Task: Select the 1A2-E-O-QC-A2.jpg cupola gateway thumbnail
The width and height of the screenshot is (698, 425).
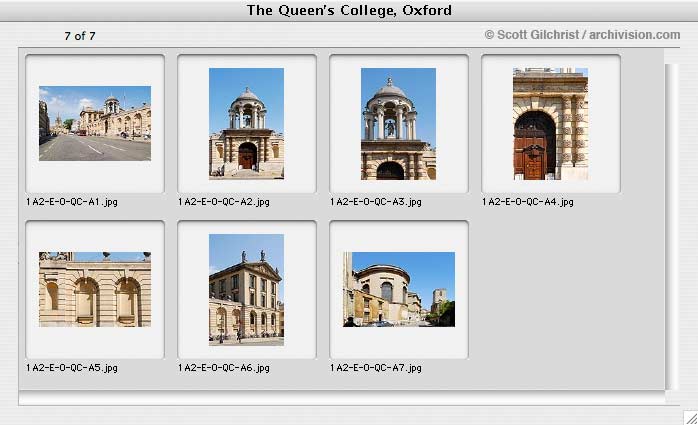Action: [246, 124]
